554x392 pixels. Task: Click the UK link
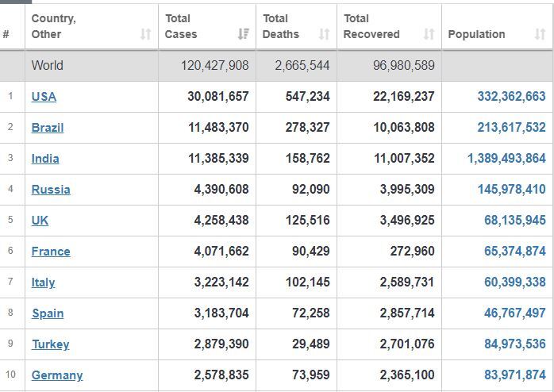coord(40,221)
